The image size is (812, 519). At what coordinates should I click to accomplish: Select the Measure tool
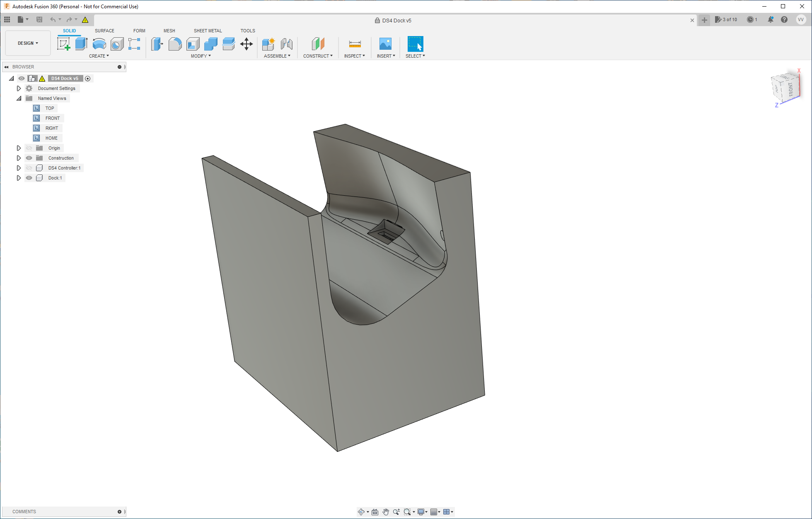[355, 44]
